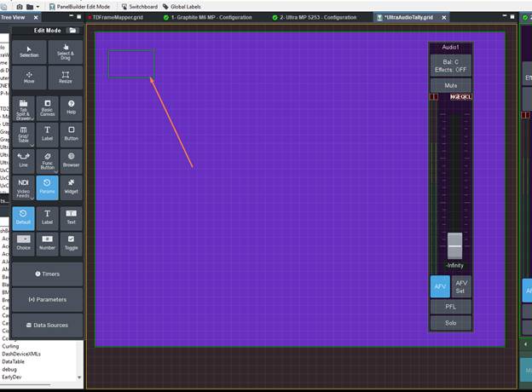Open the Data Sources section

[47, 326]
